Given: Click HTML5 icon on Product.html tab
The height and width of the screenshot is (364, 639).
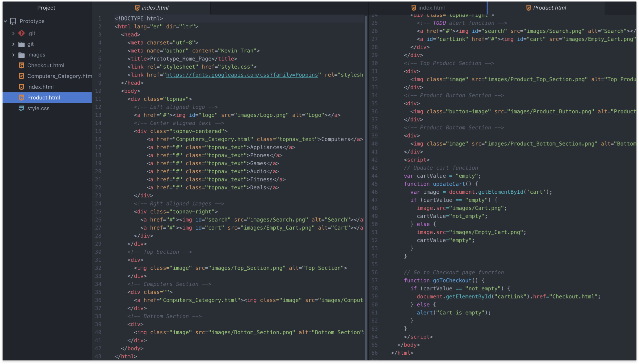Looking at the screenshot, I should (x=528, y=8).
